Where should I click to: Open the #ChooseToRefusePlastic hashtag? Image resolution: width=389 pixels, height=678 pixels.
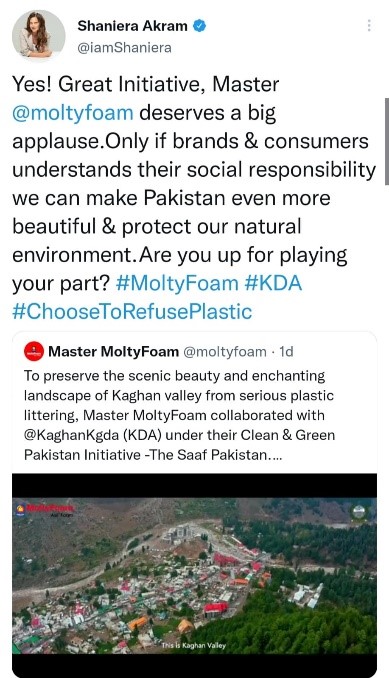click(x=132, y=312)
